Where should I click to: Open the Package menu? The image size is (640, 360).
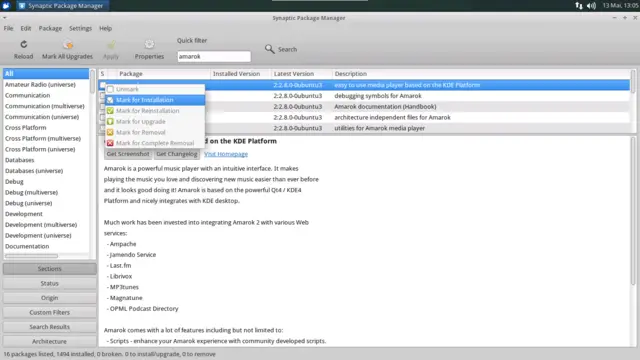[x=50, y=28]
